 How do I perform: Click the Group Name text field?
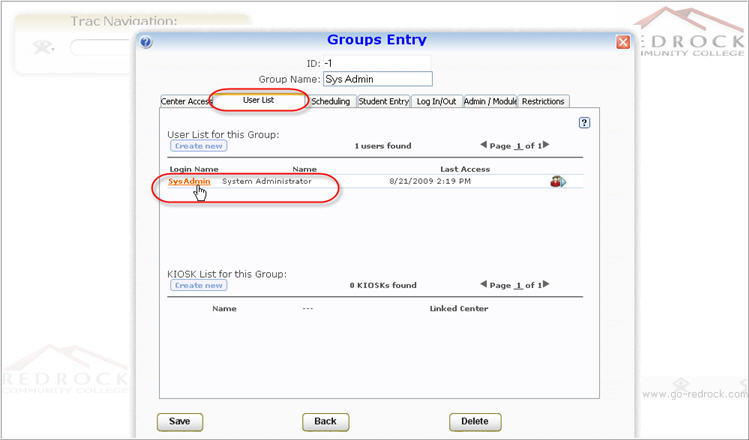pyautogui.click(x=377, y=79)
